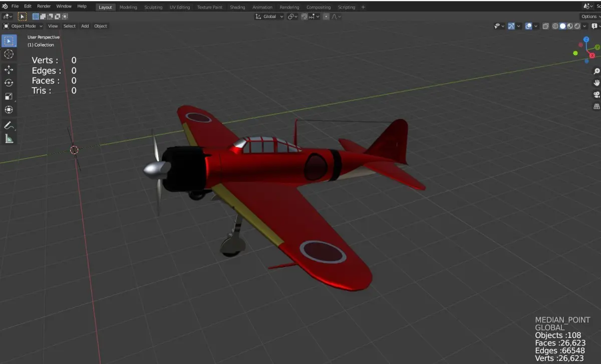
Task: Click the blue Z axis on gizmo
Action: pyautogui.click(x=586, y=39)
